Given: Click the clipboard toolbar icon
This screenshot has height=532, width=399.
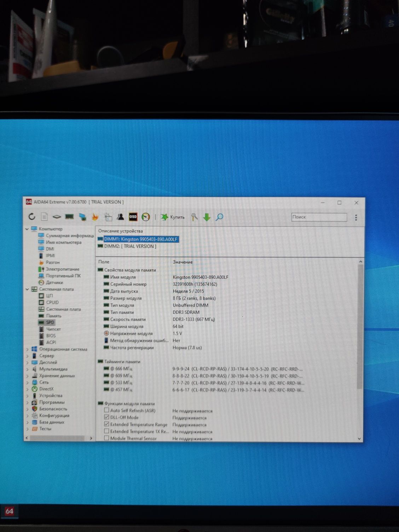Looking at the screenshot, I should click(108, 217).
